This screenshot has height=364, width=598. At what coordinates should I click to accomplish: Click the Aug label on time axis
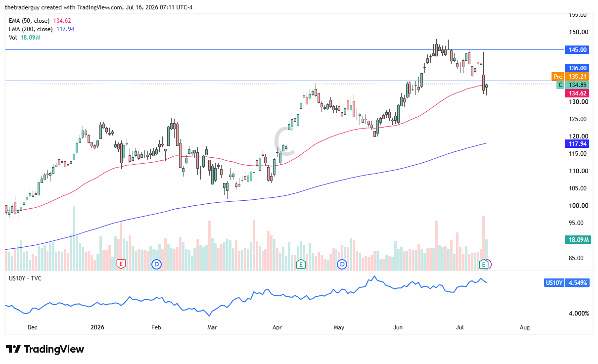click(x=525, y=327)
